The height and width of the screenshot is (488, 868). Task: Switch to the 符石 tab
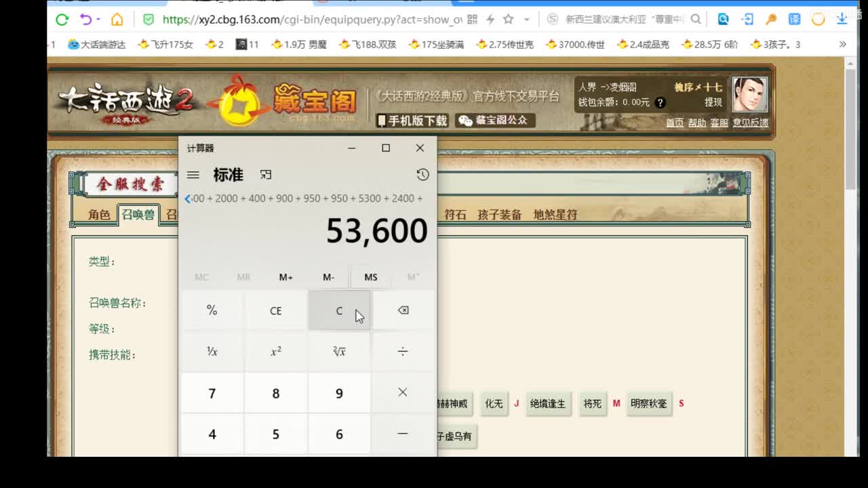point(455,214)
